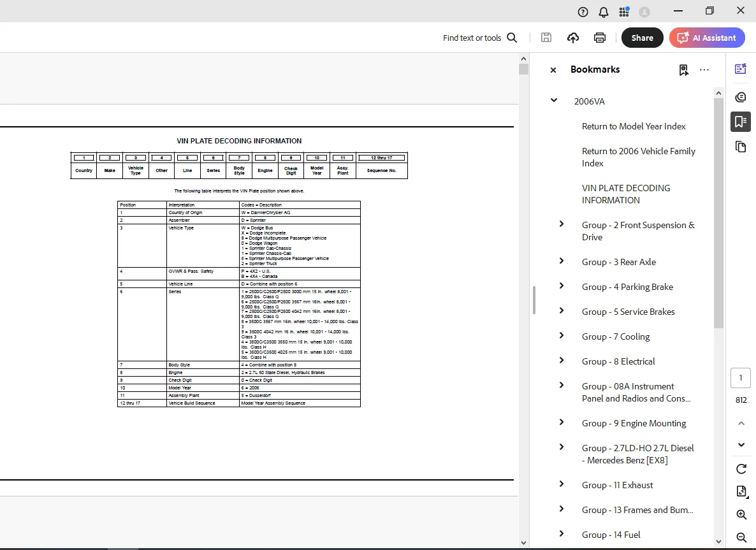This screenshot has height=550, width=756.
Task: Click the '5 = Dusseldorf' table cell
Action: pos(300,395)
